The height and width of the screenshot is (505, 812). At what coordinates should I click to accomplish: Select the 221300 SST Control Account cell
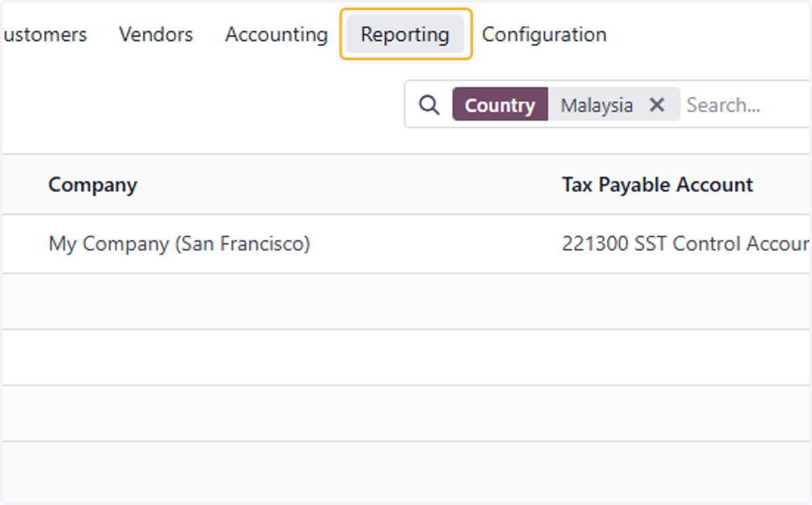pos(686,244)
